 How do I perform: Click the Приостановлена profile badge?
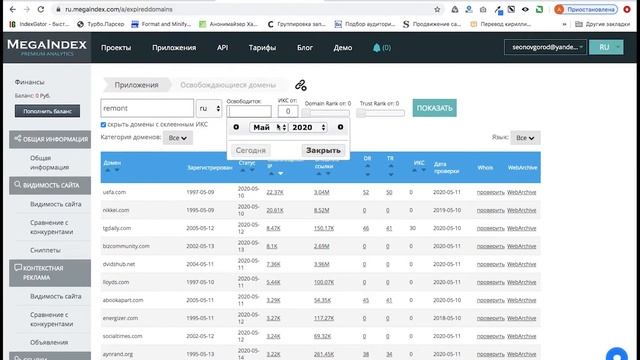coord(586,9)
